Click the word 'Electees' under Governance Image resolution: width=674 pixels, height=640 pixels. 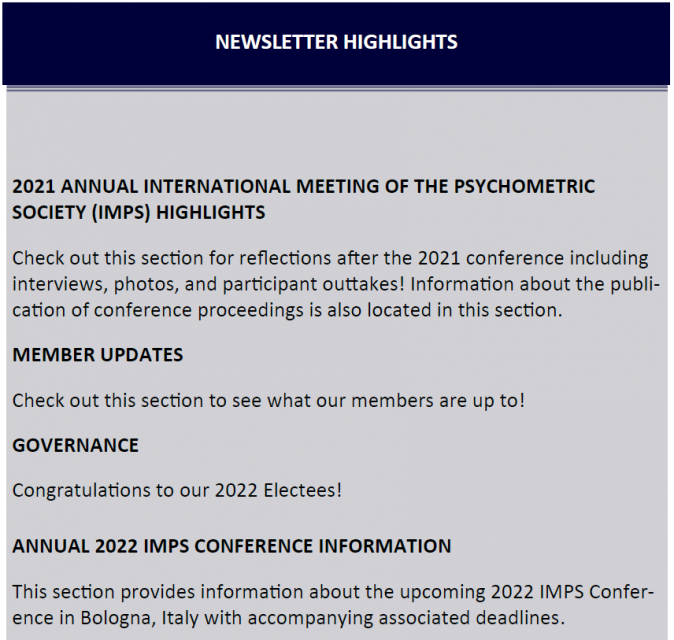303,490
